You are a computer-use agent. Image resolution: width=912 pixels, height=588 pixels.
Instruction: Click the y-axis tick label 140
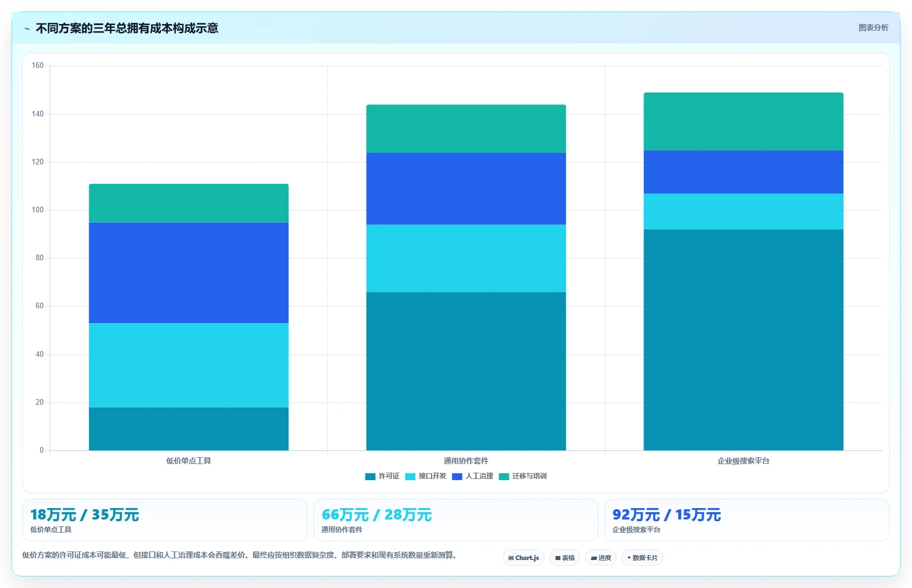tap(38, 114)
